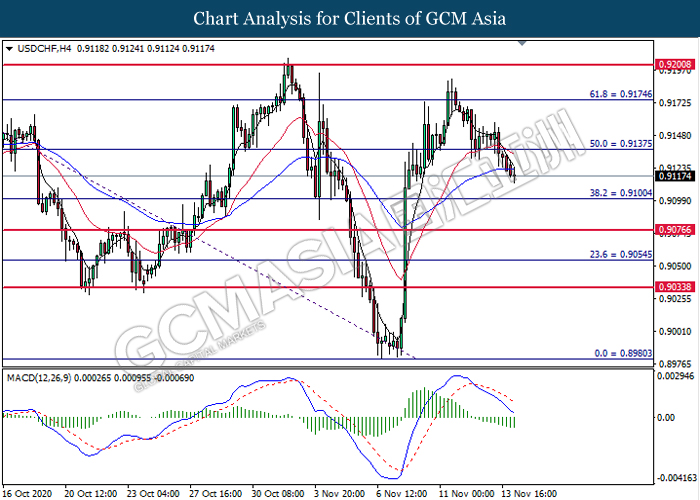Viewport: 700px width, 500px height.
Task: Click the MACD scale value -0.004163
Action: click(x=677, y=478)
